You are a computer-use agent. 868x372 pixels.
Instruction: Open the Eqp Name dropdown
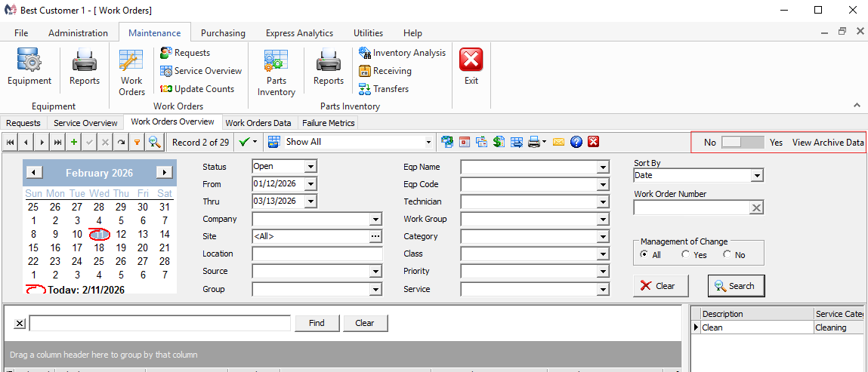pyautogui.click(x=603, y=167)
